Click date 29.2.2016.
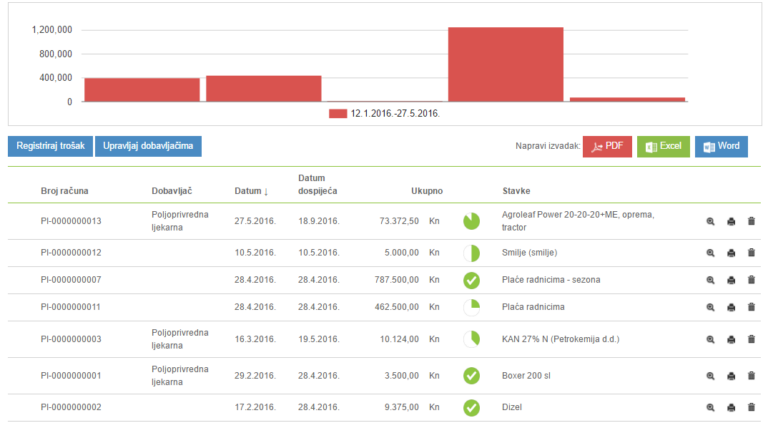 coord(255,376)
